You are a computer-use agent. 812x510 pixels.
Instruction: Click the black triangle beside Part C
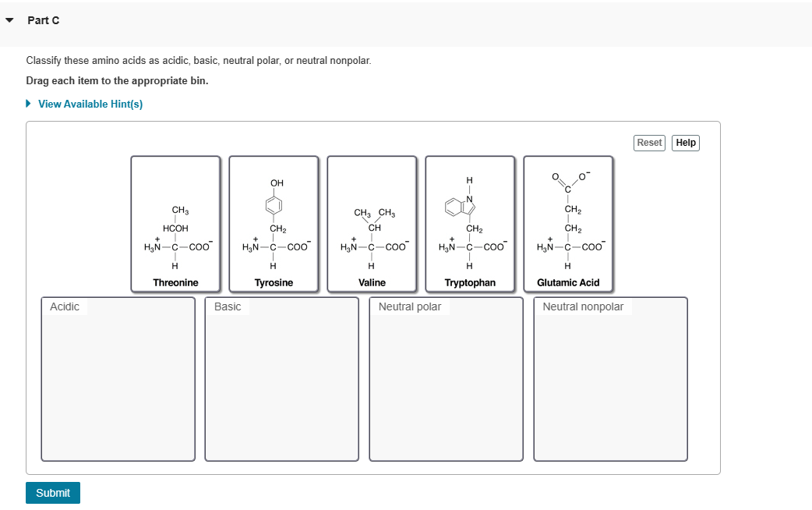9,20
